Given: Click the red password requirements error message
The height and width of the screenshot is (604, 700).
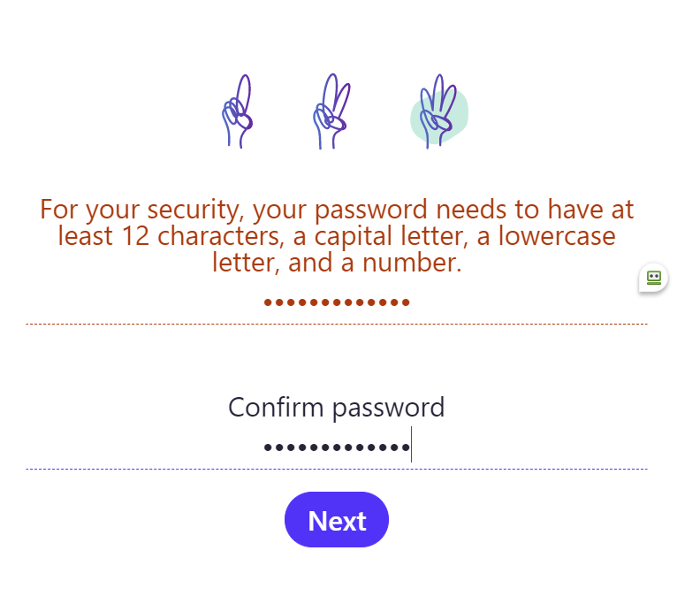Looking at the screenshot, I should [x=336, y=236].
